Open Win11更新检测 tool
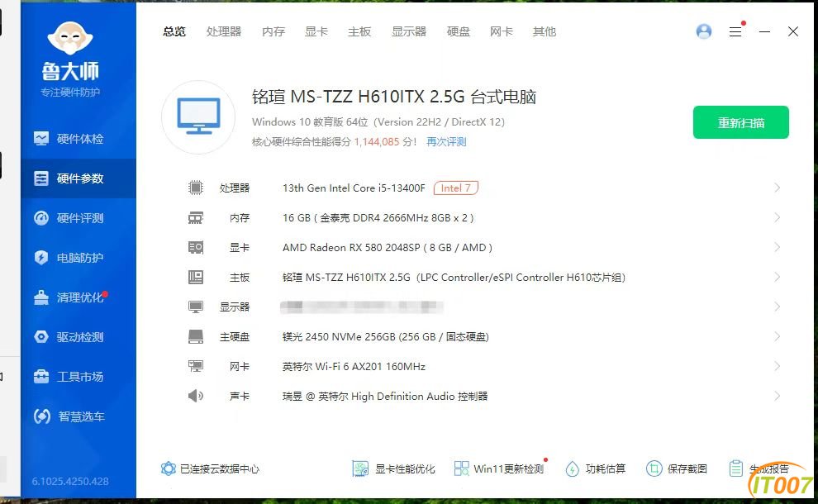This screenshot has height=504, width=818. click(499, 468)
